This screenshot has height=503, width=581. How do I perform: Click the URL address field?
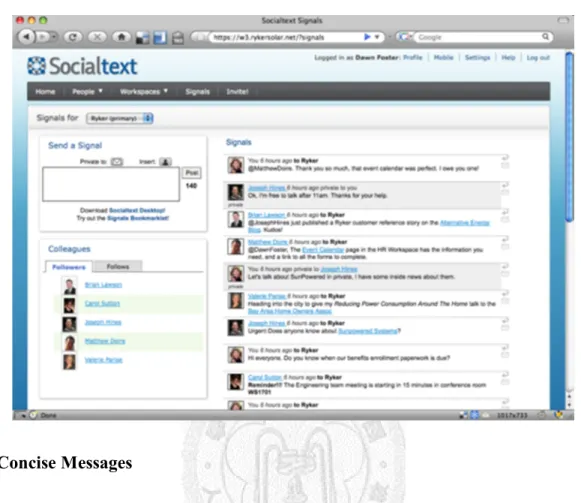click(285, 37)
